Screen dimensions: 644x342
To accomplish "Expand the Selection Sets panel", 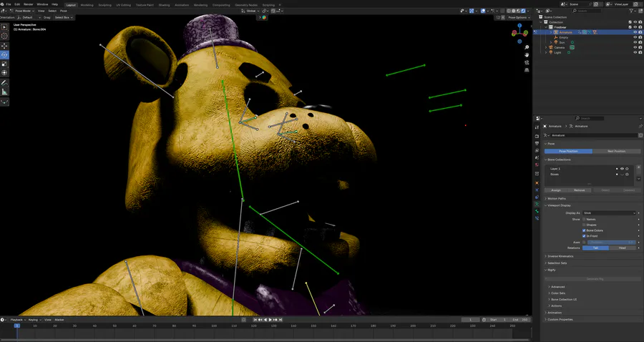I will (x=557, y=263).
